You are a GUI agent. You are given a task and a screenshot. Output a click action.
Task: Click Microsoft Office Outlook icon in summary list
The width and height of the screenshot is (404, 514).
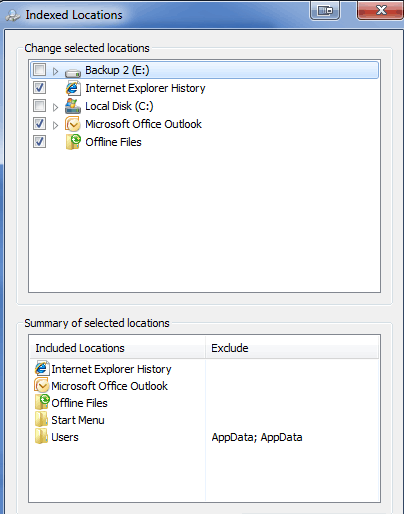(42, 385)
